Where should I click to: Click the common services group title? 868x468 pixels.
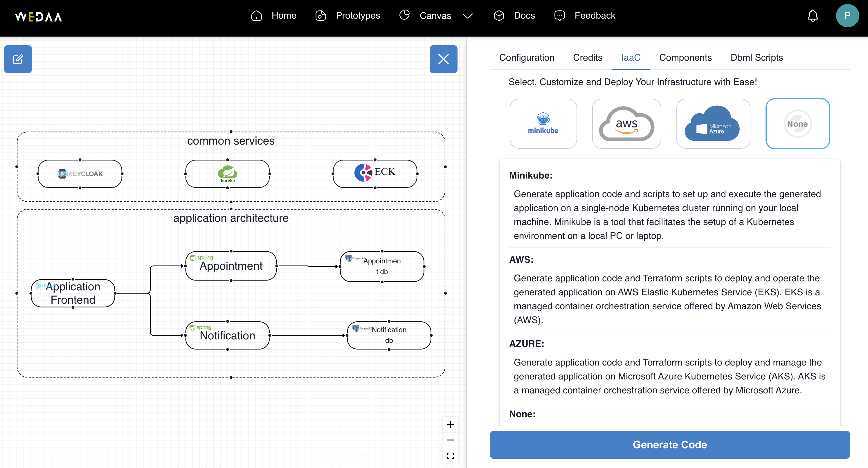tap(231, 141)
